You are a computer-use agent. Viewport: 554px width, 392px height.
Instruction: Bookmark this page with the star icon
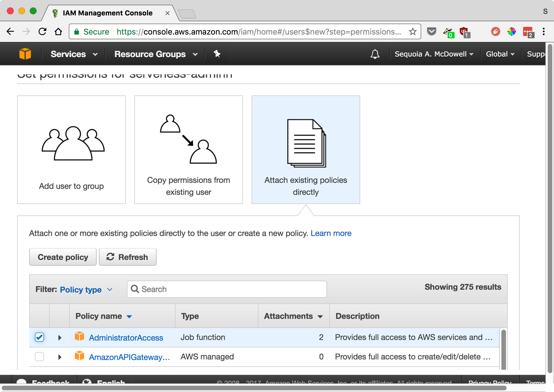(x=412, y=31)
